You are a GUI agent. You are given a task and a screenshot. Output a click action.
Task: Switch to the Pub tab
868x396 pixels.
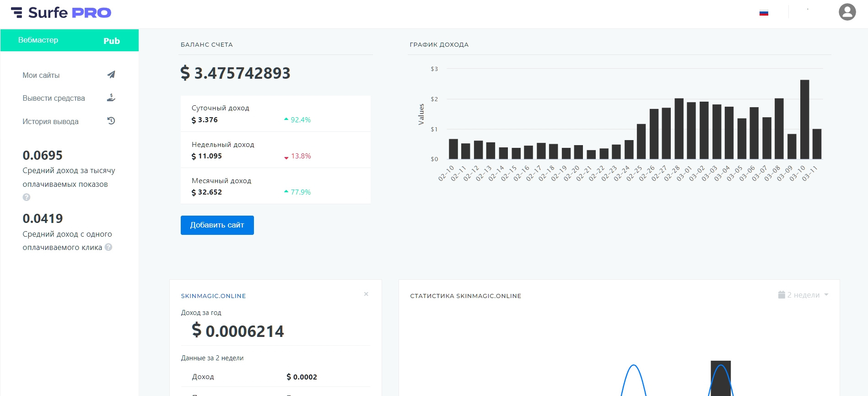click(x=112, y=41)
